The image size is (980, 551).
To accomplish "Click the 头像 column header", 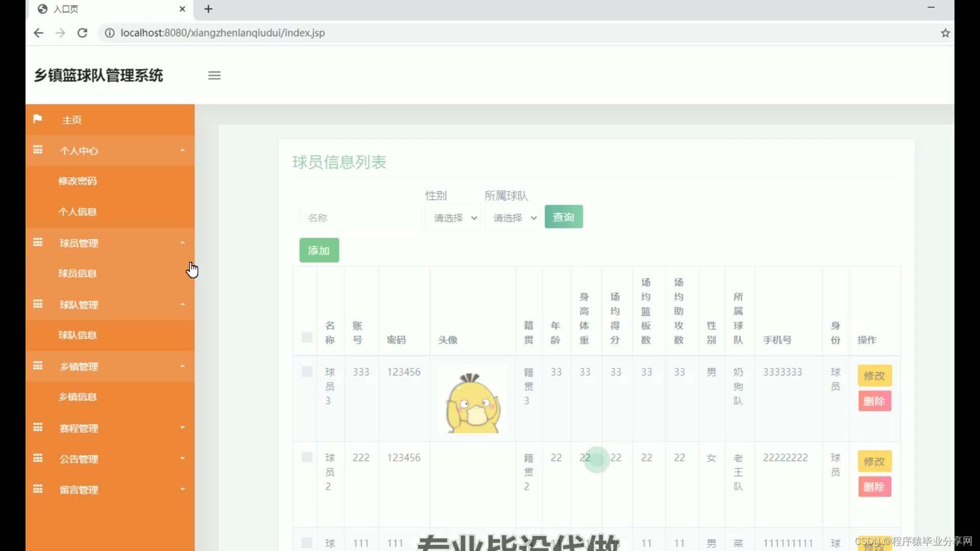I will tap(448, 340).
